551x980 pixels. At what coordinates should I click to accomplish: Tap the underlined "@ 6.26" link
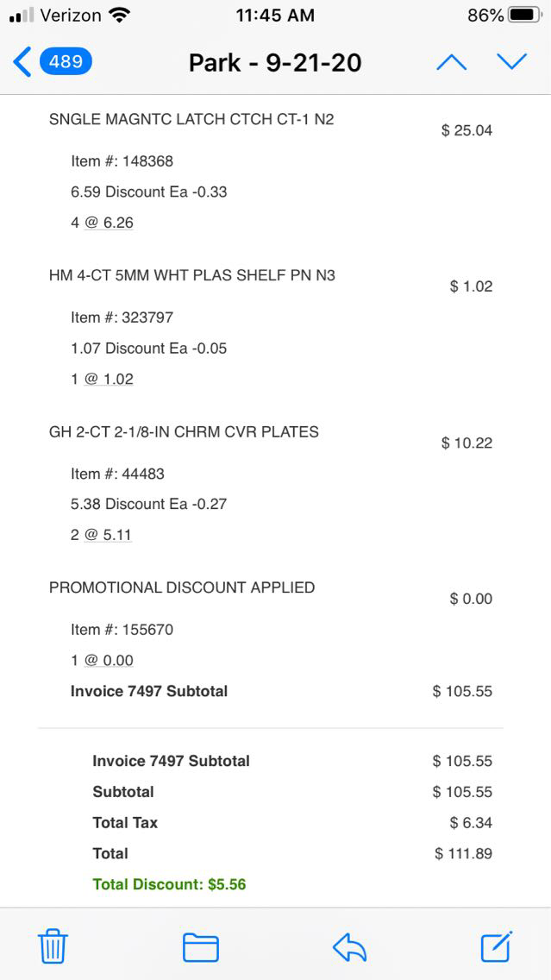(109, 223)
